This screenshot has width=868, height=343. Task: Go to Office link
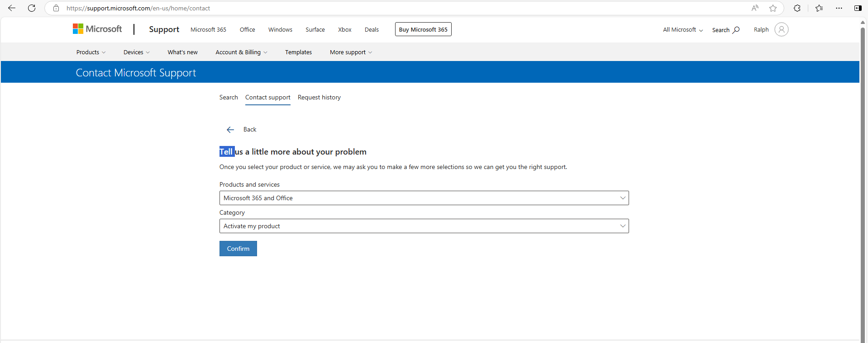[x=247, y=30]
